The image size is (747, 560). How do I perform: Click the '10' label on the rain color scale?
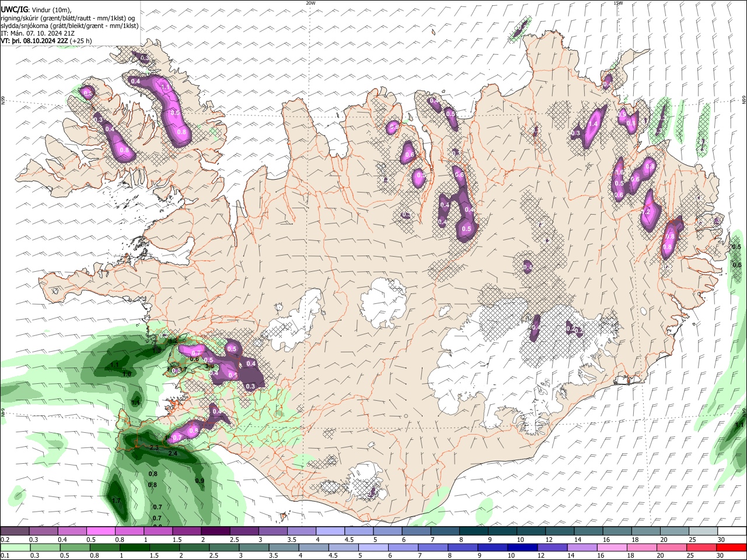[x=511, y=555]
